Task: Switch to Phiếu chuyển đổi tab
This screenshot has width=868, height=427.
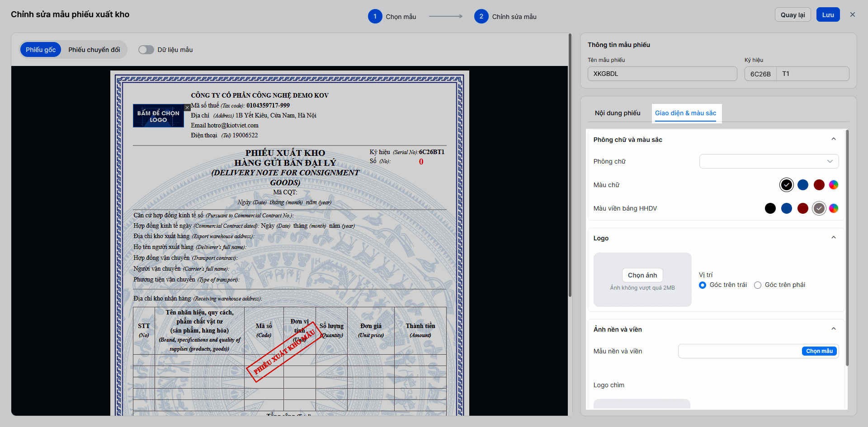Action: [94, 50]
